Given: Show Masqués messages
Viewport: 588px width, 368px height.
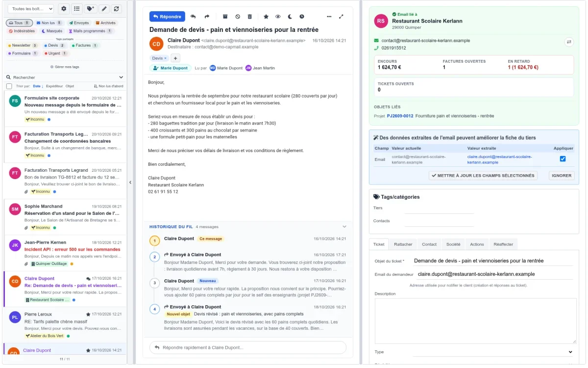Looking at the screenshot, I should tap(51, 31).
